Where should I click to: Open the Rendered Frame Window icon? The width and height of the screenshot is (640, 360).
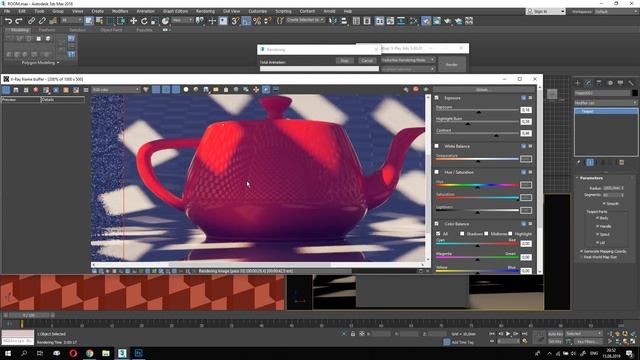tap(437, 21)
